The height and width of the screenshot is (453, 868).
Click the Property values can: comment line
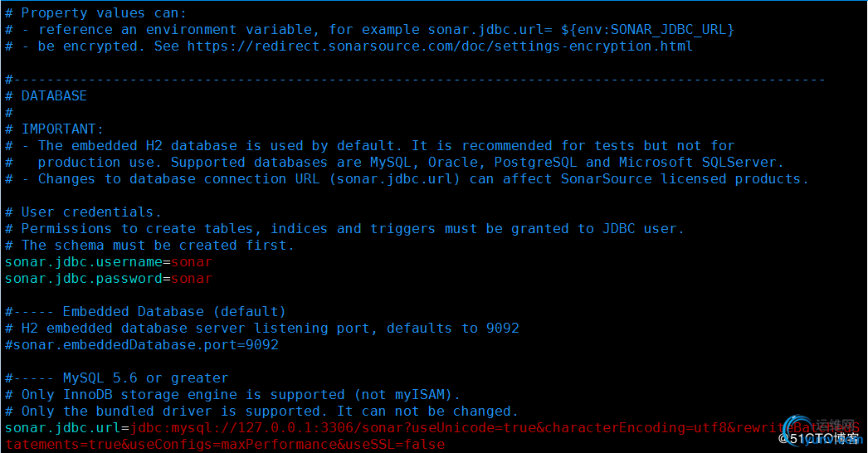tap(95, 13)
